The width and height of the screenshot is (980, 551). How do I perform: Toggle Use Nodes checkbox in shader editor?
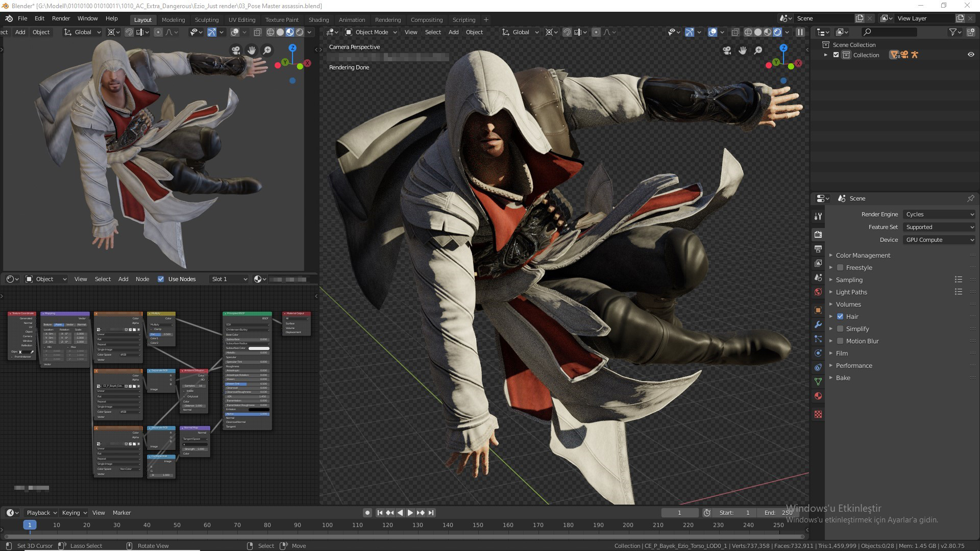coord(160,279)
